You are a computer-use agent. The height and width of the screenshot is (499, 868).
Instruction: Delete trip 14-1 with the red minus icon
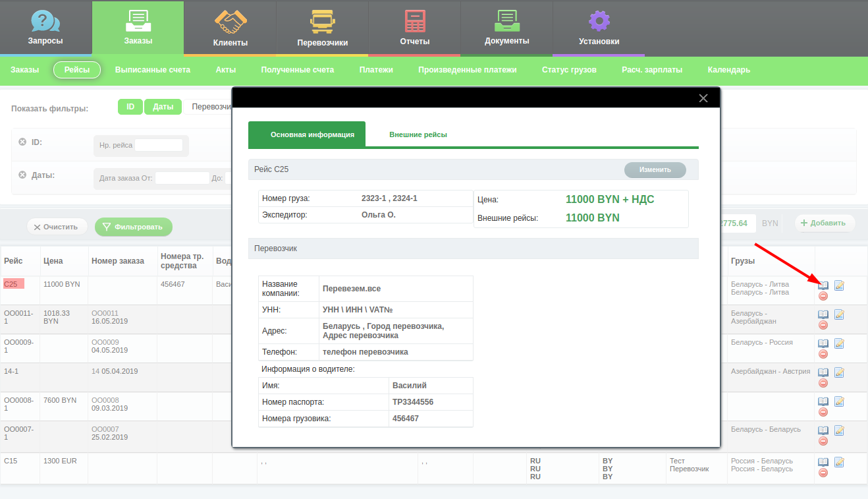click(823, 383)
